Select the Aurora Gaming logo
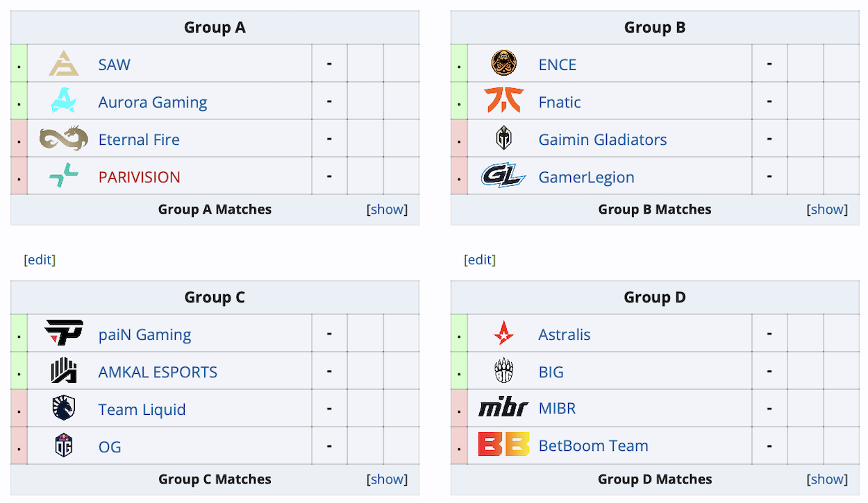Screen dimensions: 868x503 [x=64, y=101]
